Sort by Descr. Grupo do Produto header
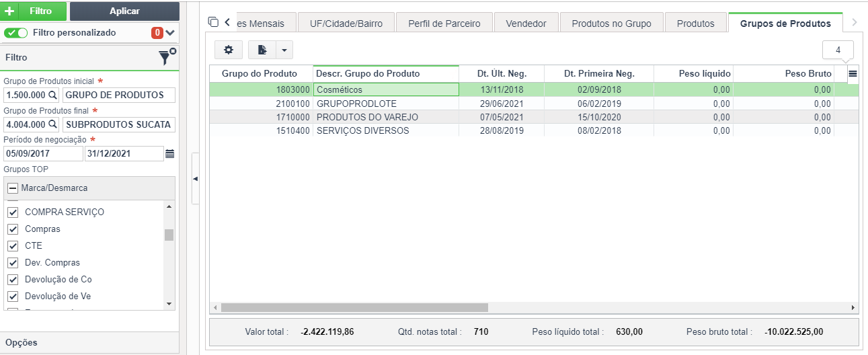This screenshot has width=868, height=355. click(x=386, y=74)
